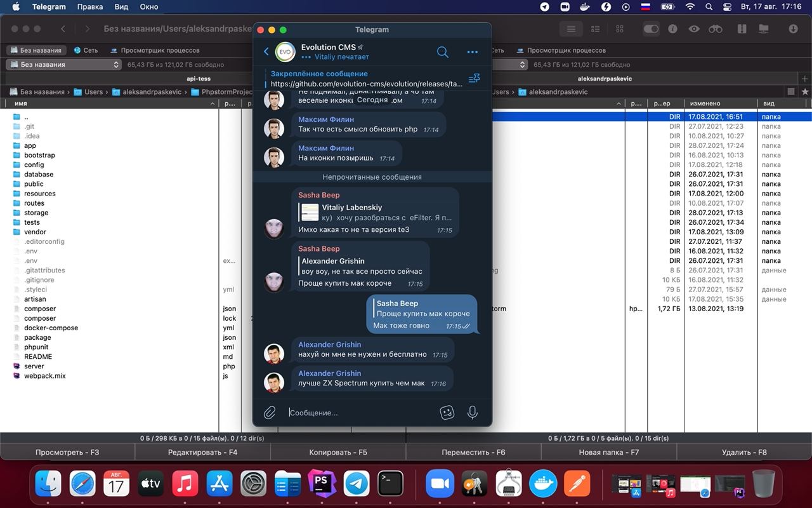The height and width of the screenshot is (508, 812).
Task: Open pinned messages list icon
Action: click(474, 79)
